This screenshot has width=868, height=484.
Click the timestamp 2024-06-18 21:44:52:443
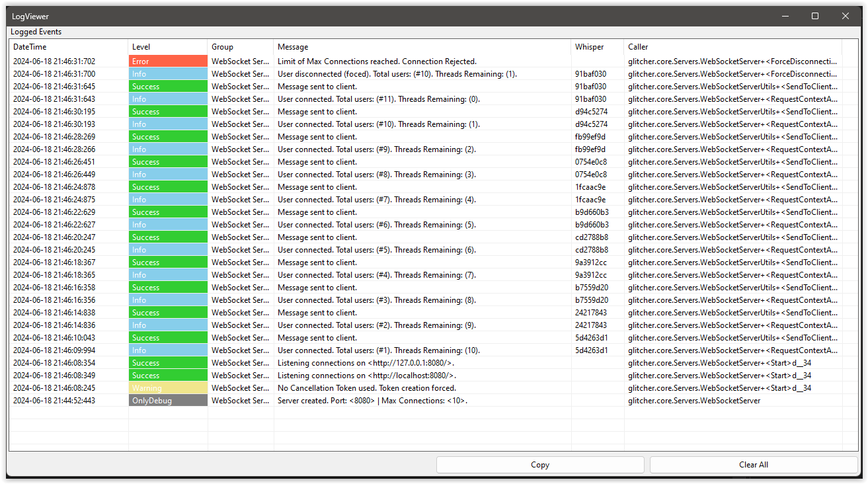tap(54, 401)
